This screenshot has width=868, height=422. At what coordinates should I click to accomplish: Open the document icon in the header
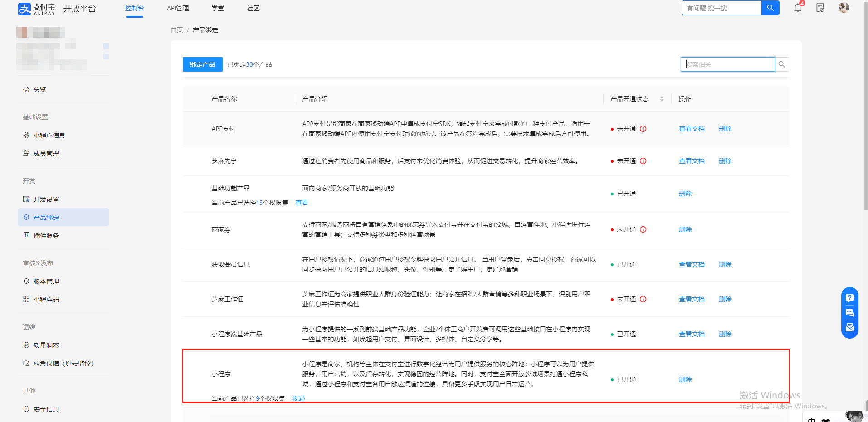point(820,8)
